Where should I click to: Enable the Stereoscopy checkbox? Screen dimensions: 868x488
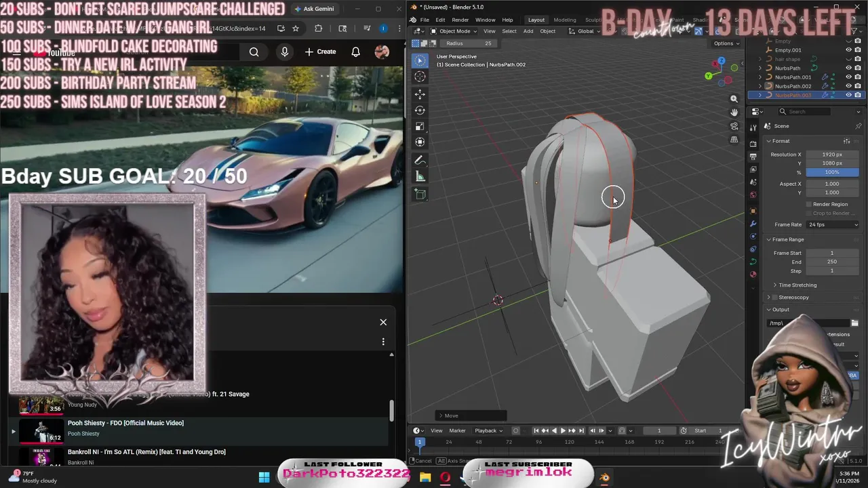pyautogui.click(x=775, y=298)
